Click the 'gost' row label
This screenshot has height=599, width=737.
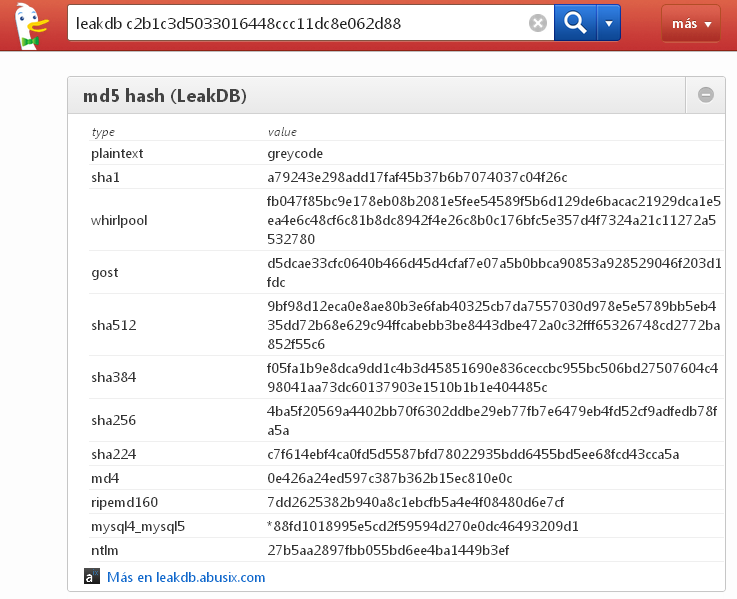(104, 273)
